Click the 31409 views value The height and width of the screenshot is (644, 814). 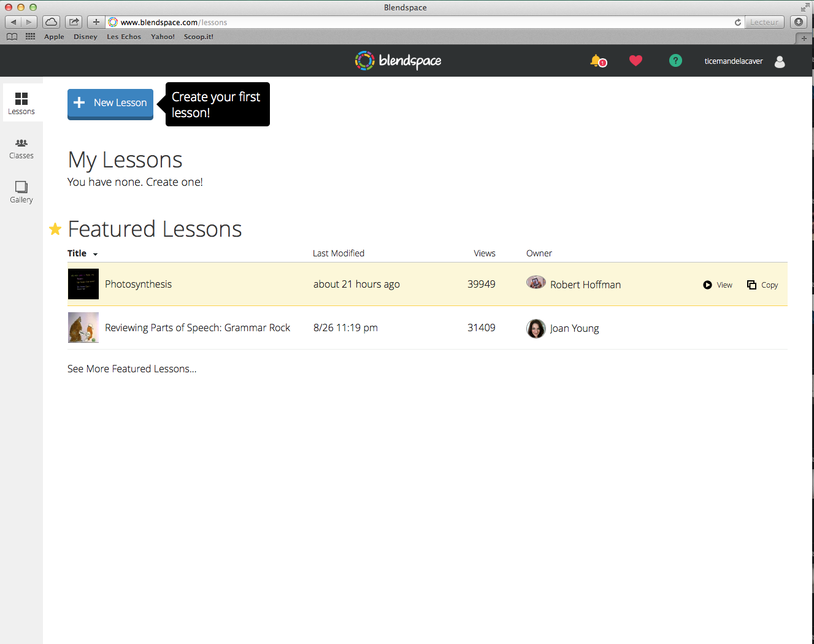(482, 328)
